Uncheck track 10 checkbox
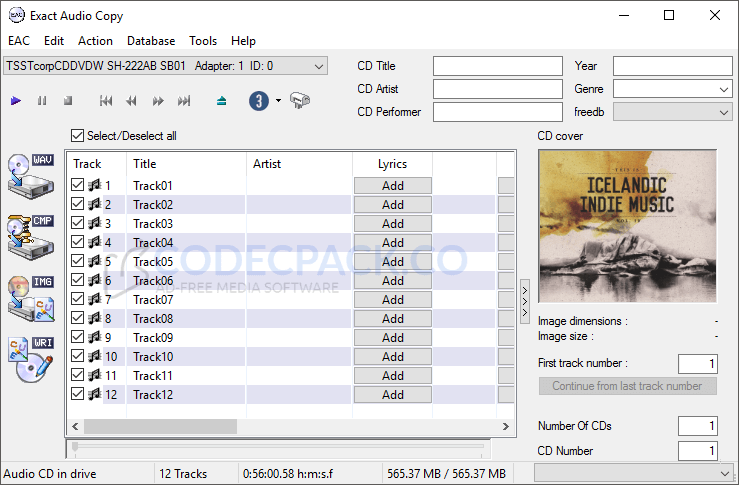The width and height of the screenshot is (739, 485). [77, 356]
